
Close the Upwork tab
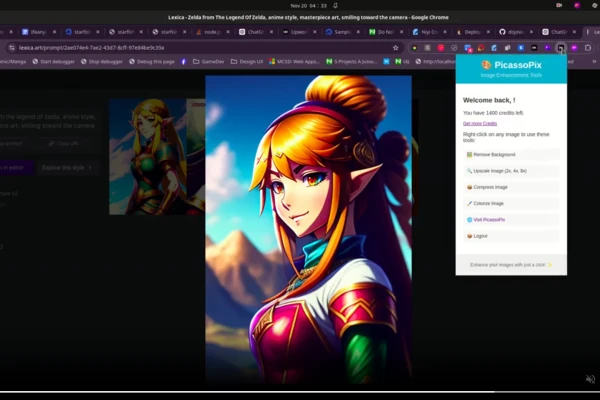pyautogui.click(x=315, y=32)
